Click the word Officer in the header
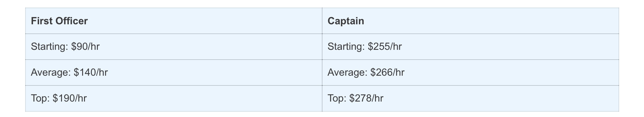 pyautogui.click(x=71, y=21)
